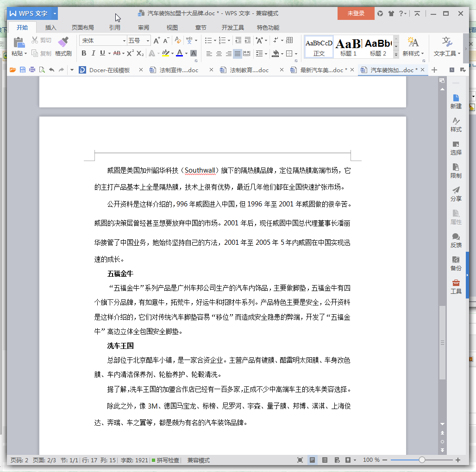Align text left

point(209,54)
